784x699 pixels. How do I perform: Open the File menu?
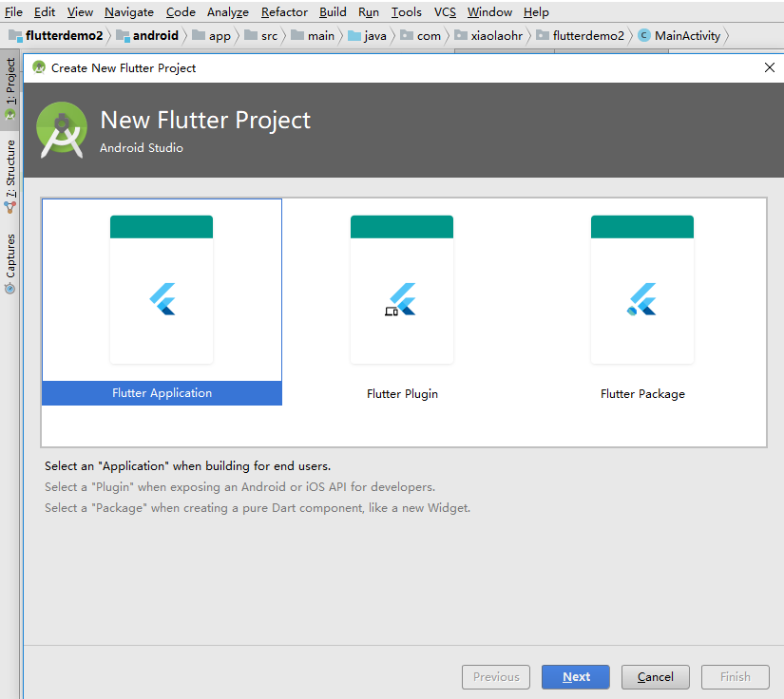13,12
